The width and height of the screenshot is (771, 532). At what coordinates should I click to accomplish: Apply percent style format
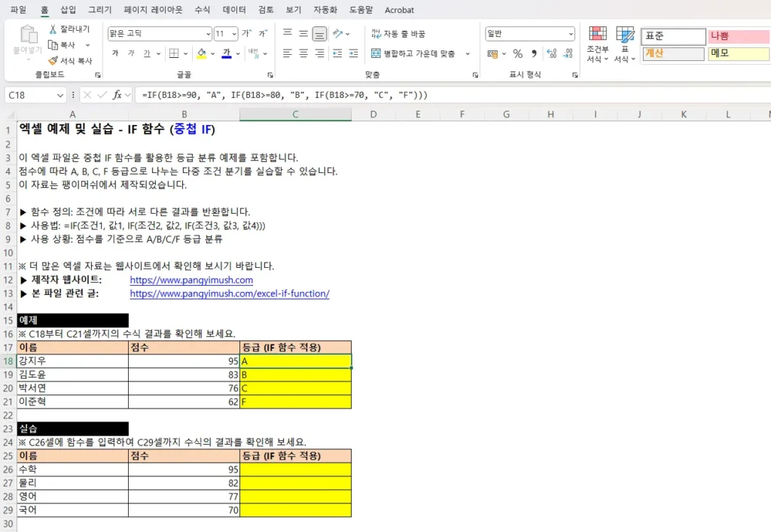point(518,53)
